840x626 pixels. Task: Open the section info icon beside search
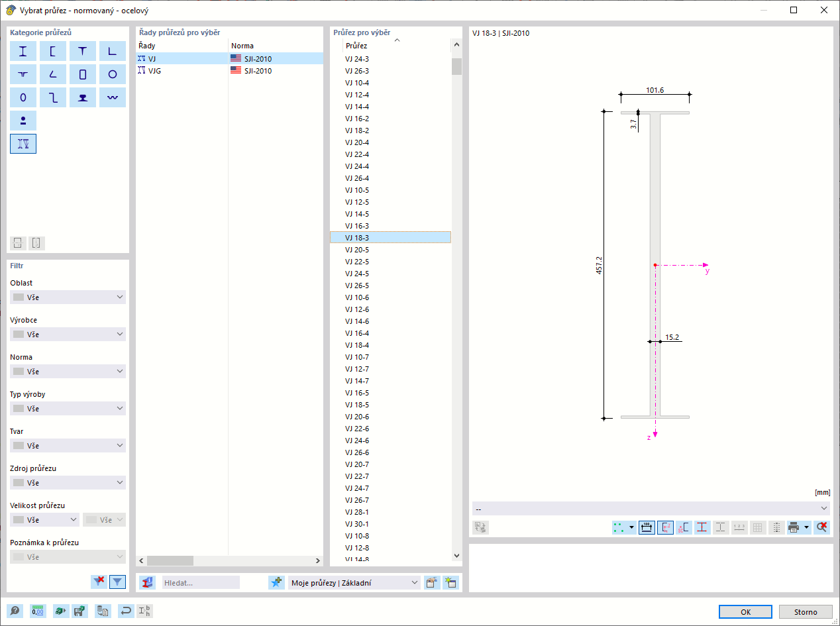click(x=147, y=582)
